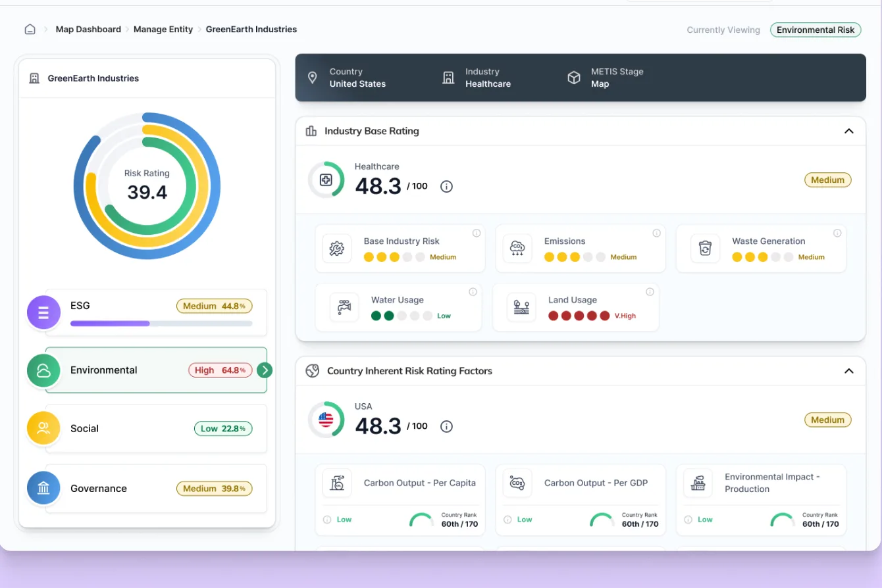Show info for Land Usage card
The height and width of the screenshot is (588, 882).
650,292
